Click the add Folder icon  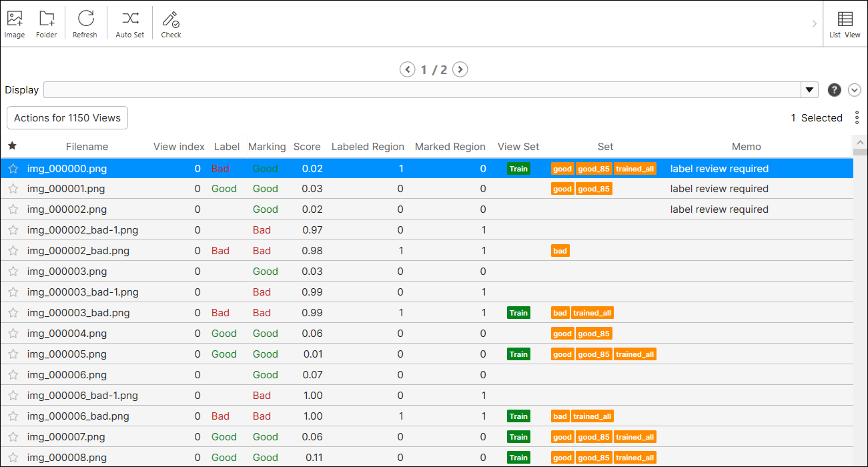pos(46,20)
